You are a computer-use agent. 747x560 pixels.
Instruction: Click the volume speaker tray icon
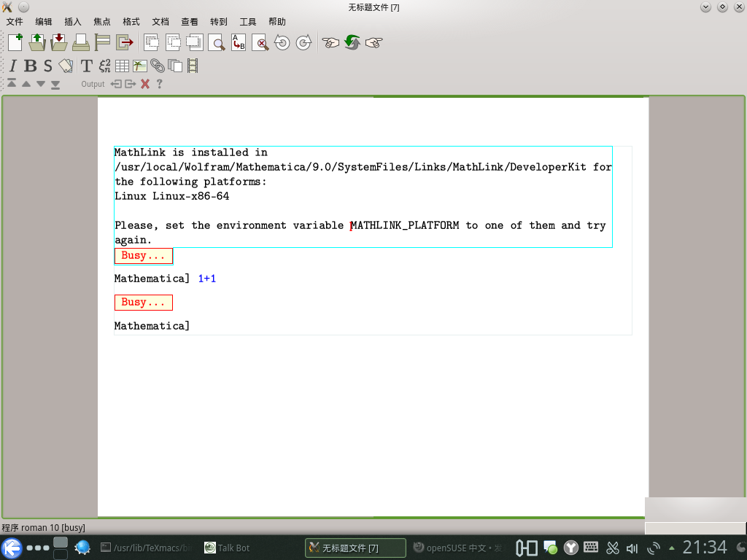[x=632, y=548]
